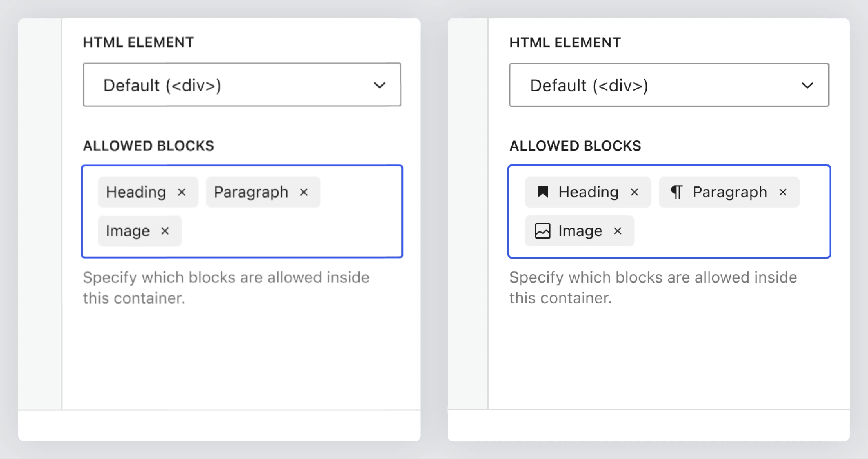Select the icon-less Image token label

click(128, 231)
